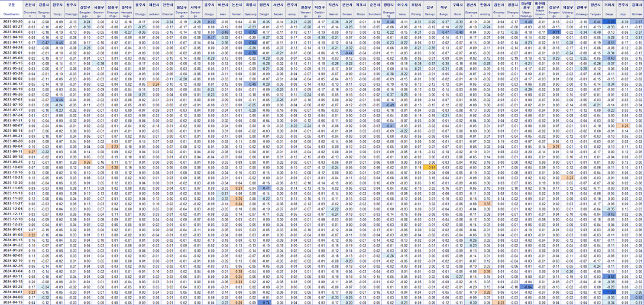Click Chuncheon value for 2023-09-11
The height and width of the screenshot is (305, 644).
pyautogui.click(x=31, y=151)
